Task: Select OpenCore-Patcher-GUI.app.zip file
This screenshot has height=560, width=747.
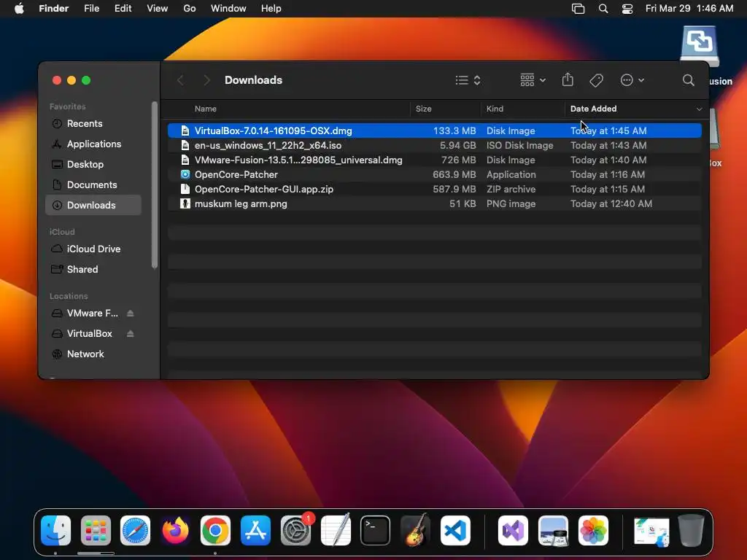Action: click(435, 189)
